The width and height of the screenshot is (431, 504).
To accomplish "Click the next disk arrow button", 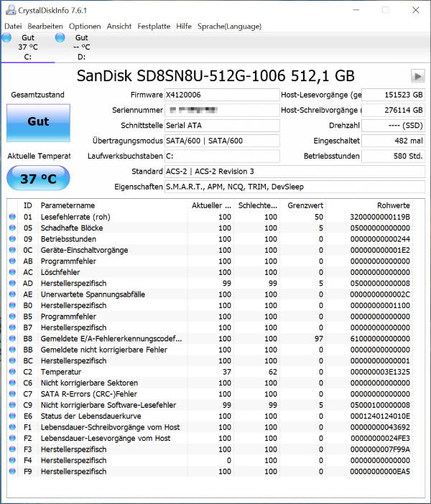I will tap(418, 76).
